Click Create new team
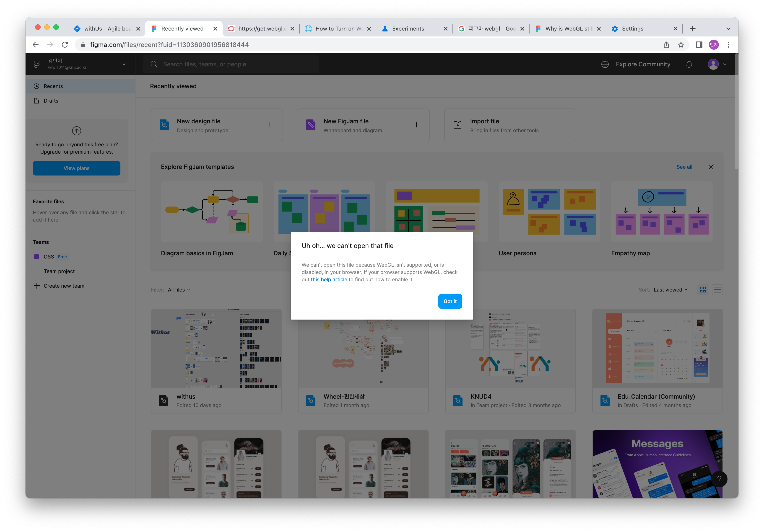The height and width of the screenshot is (532, 764). coord(59,286)
